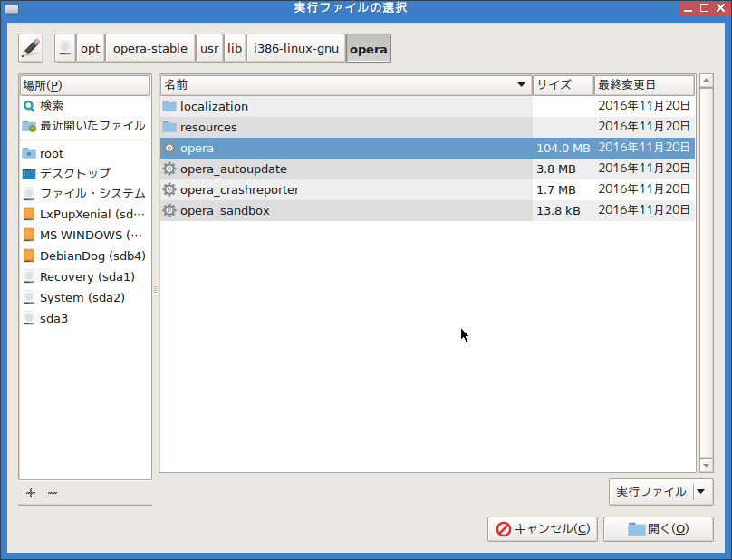Image resolution: width=732 pixels, height=560 pixels.
Task: Click the resources folder icon
Action: point(169,127)
